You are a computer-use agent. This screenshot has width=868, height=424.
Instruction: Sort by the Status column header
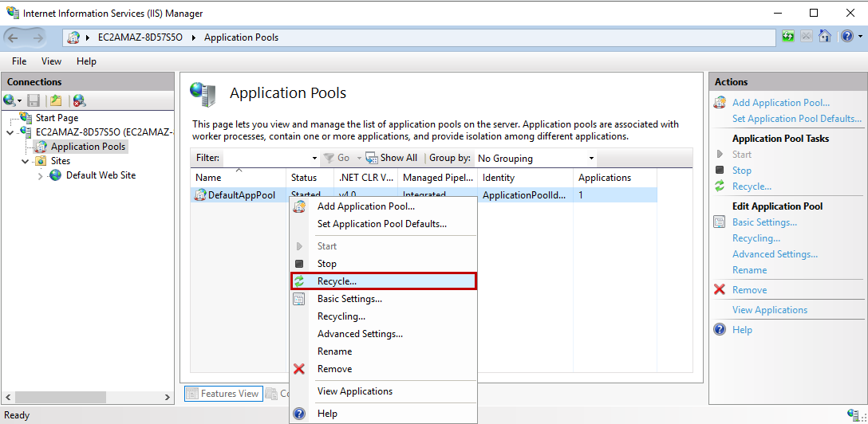310,178
